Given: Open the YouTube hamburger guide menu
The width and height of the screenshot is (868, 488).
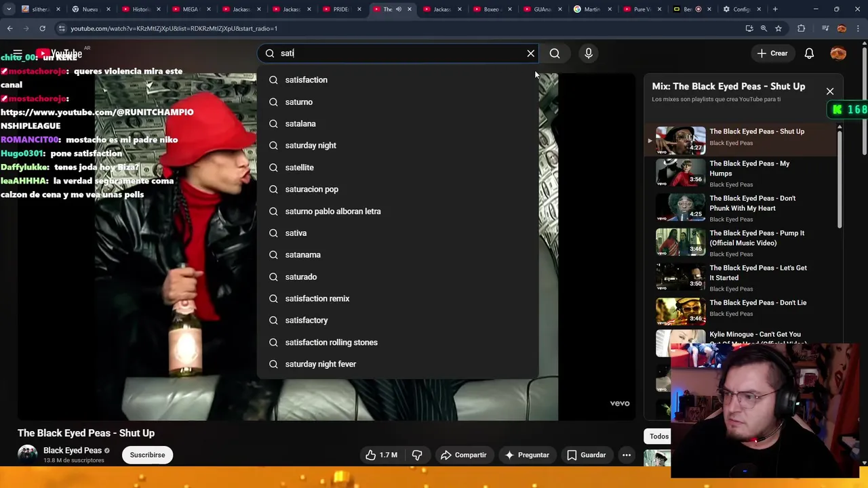Looking at the screenshot, I should point(18,53).
